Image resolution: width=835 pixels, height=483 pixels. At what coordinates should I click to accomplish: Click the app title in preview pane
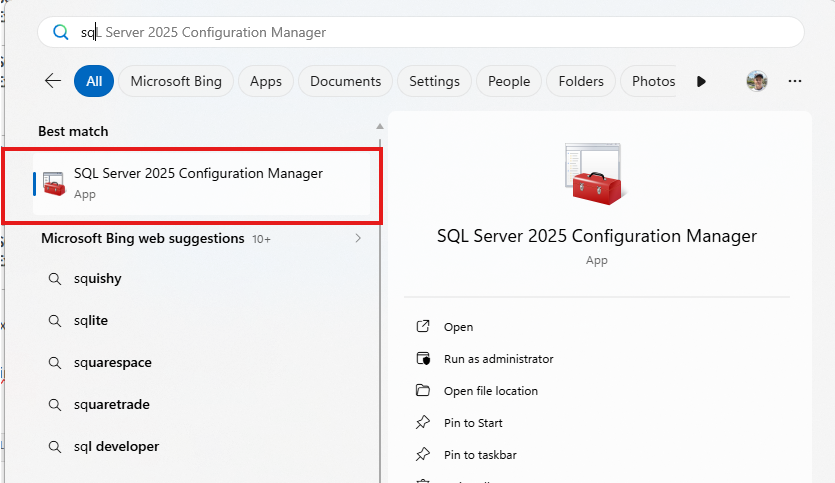click(596, 236)
